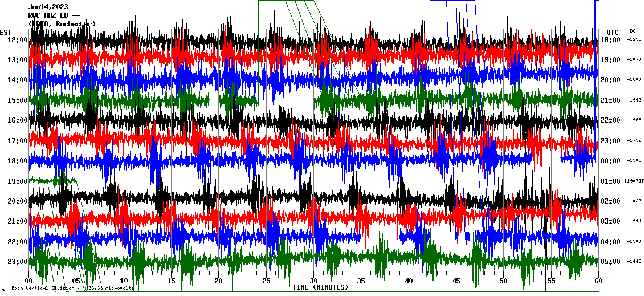Screen dimensions: 644x296
Task: Select the 05:00 UTC row label
Action: 610,262
